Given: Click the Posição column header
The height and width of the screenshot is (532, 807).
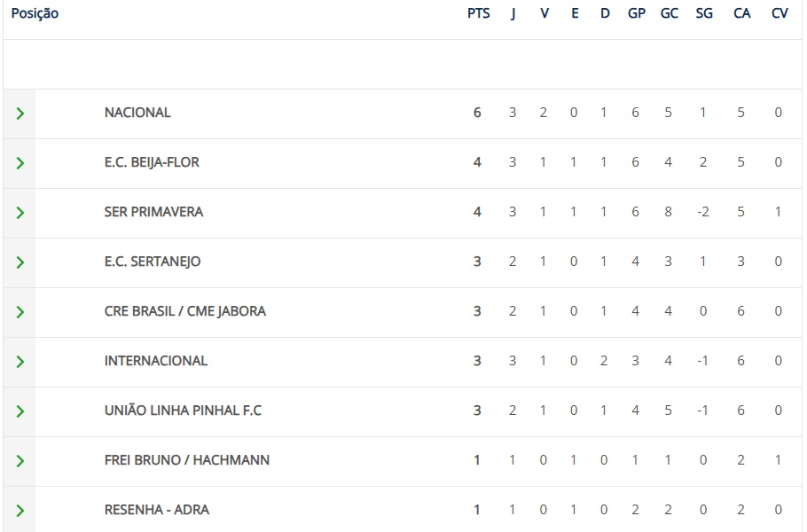Looking at the screenshot, I should point(35,13).
